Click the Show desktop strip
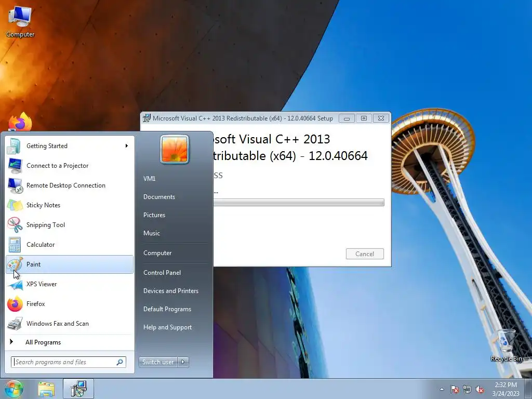Image resolution: width=532 pixels, height=399 pixels. (x=528, y=389)
